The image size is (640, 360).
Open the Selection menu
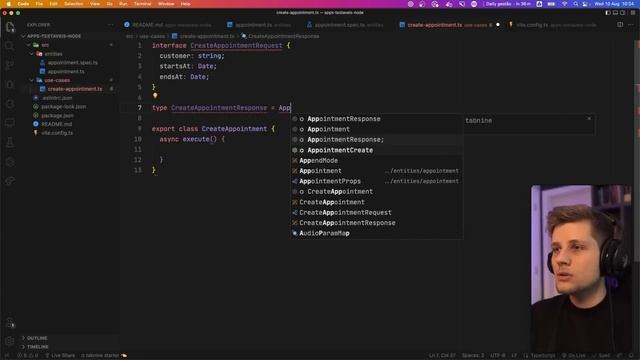[73, 4]
